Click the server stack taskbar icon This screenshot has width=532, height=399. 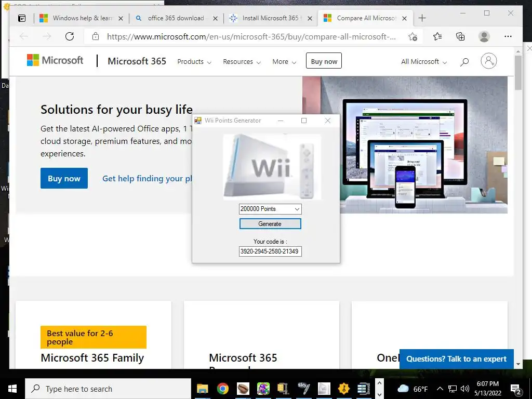coord(364,389)
